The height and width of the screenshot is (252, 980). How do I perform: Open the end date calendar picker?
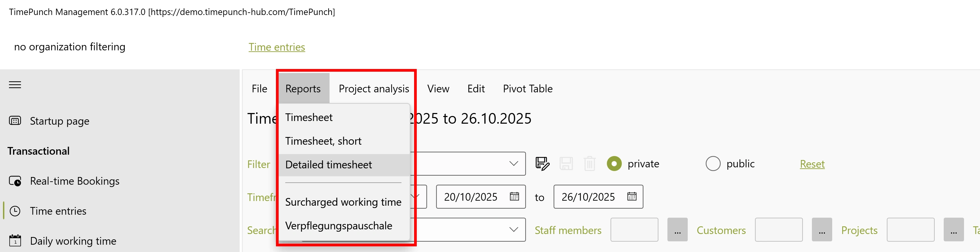(631, 196)
